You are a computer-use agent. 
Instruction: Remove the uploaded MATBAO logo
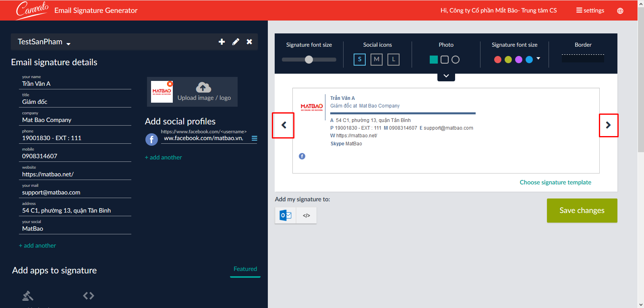[170, 84]
